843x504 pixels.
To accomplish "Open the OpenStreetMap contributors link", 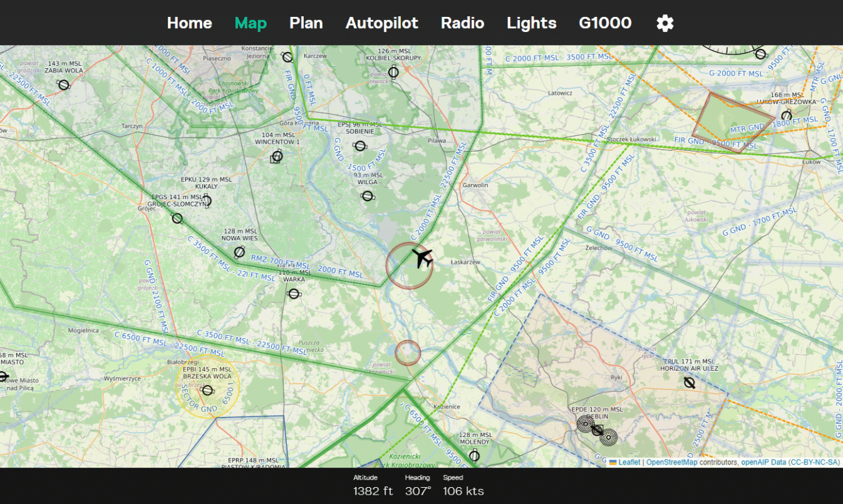I will coord(671,462).
